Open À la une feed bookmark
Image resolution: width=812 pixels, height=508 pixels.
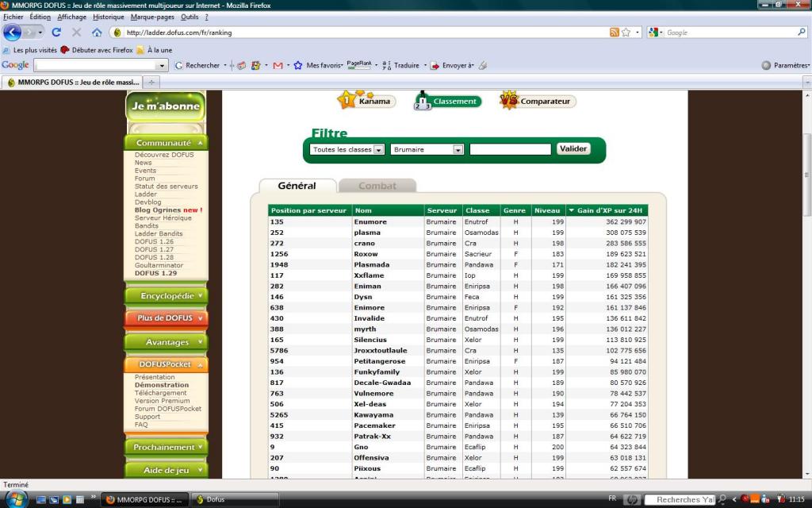pos(155,50)
